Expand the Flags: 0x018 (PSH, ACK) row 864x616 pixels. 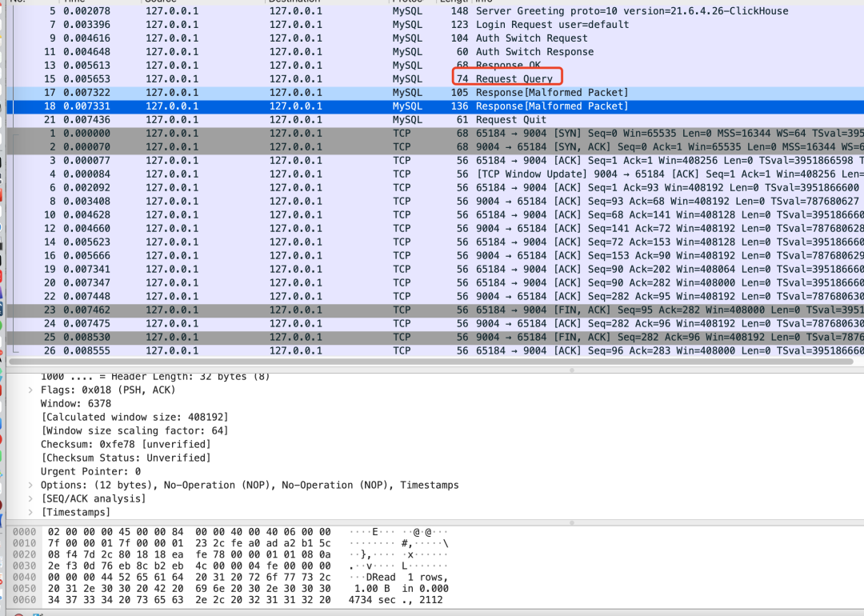tap(30, 390)
